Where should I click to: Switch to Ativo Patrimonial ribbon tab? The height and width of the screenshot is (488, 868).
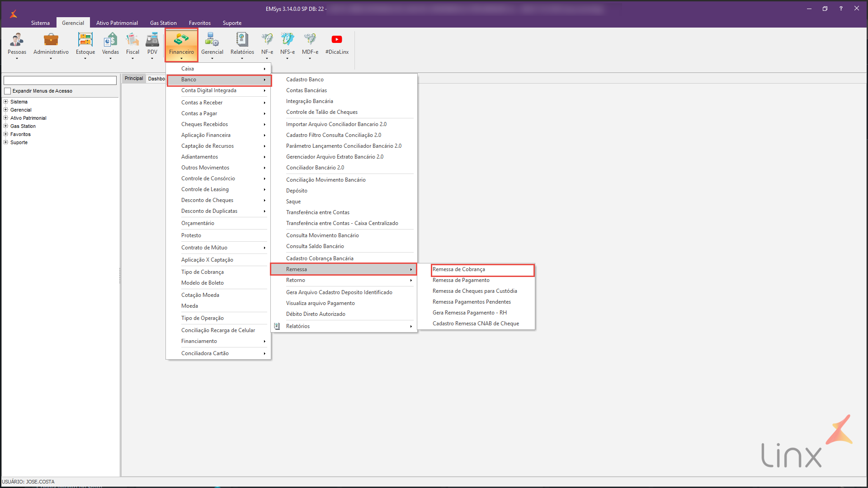(x=117, y=23)
